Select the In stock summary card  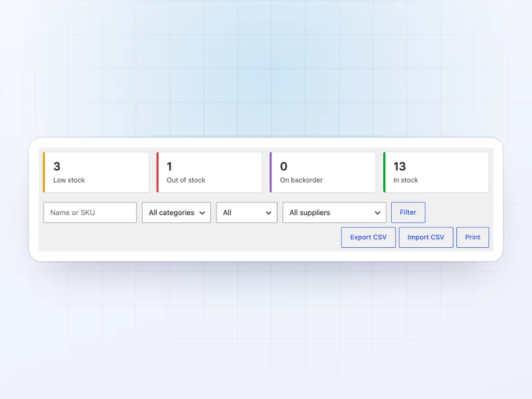click(x=436, y=172)
